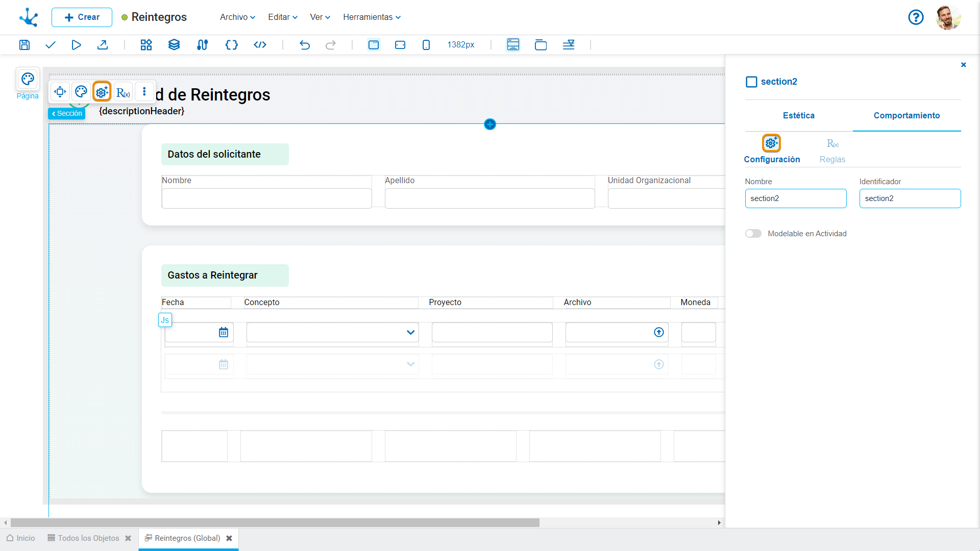Switch to Comportamiento tab
Image resolution: width=980 pixels, height=551 pixels.
(906, 116)
